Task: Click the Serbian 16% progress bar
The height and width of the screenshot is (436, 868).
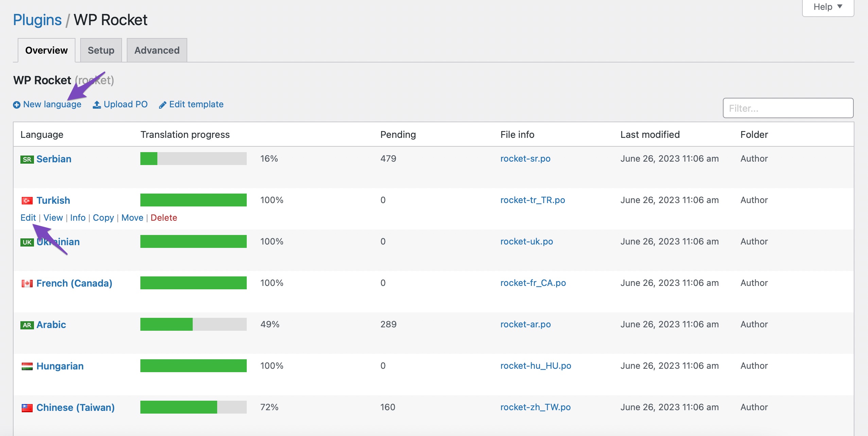Action: pos(193,159)
